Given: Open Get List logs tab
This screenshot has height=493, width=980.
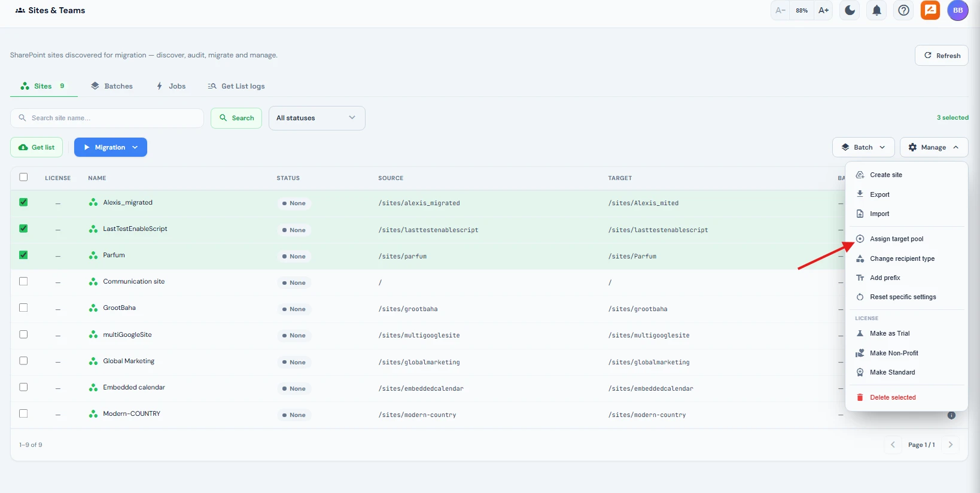Looking at the screenshot, I should click(x=236, y=86).
